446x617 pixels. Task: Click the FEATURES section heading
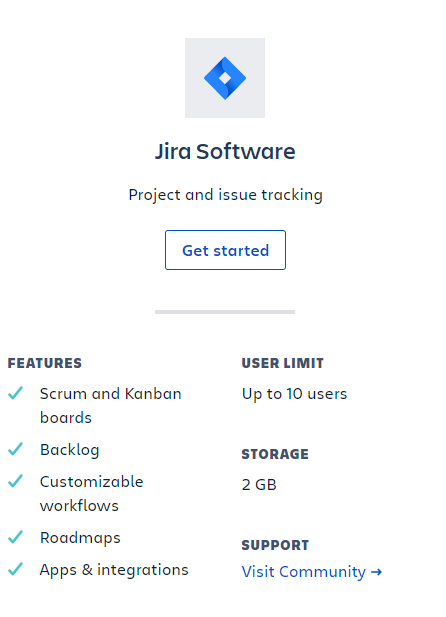[45, 363]
